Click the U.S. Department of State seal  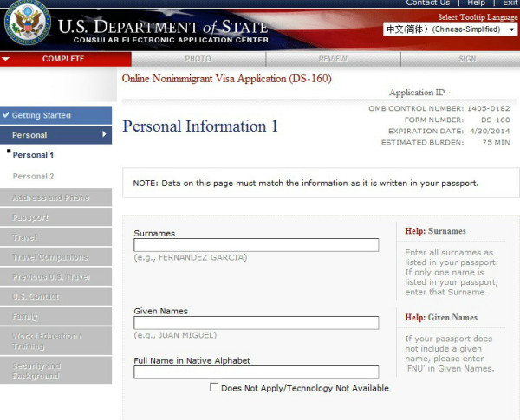28,24
